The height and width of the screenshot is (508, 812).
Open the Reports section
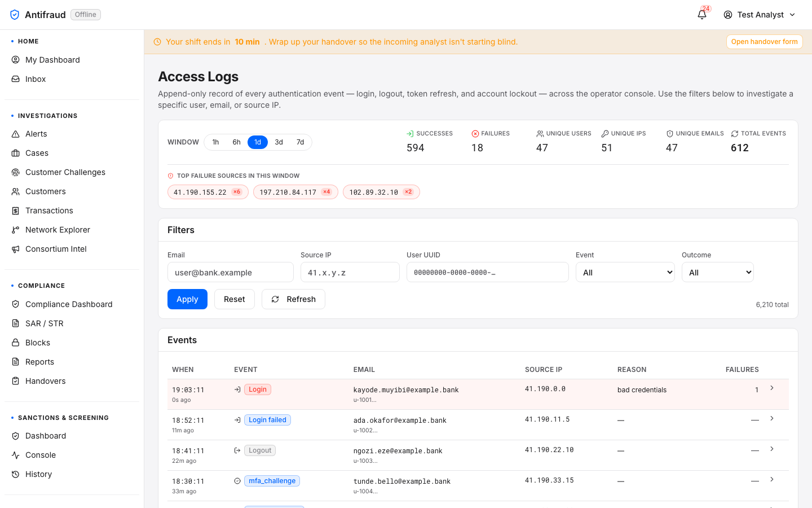[x=72, y=362]
